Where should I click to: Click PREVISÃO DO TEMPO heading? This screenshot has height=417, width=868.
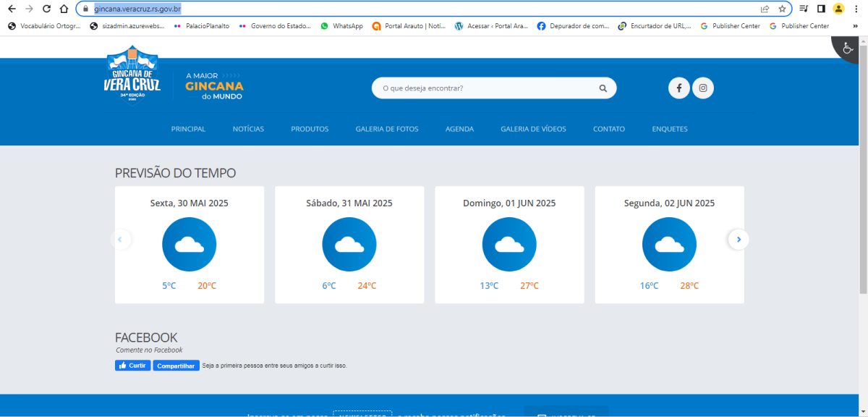pos(175,173)
